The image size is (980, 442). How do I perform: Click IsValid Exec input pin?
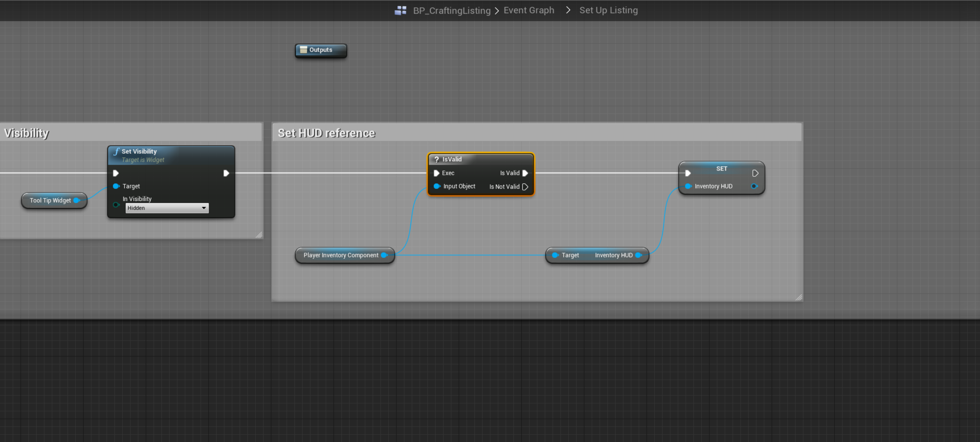437,173
